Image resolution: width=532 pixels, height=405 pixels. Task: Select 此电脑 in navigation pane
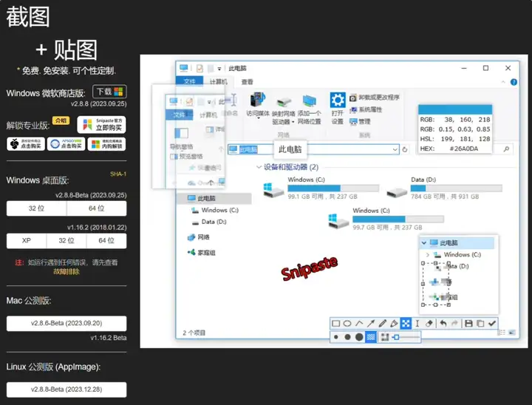click(214, 198)
